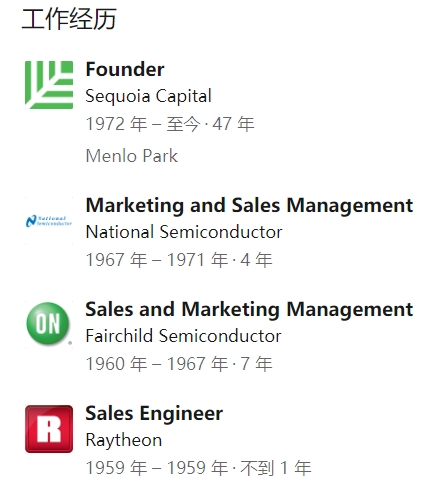Viewport: 429px width, 502px height.
Task: Click the Menlo Park location text
Action: pos(132,156)
